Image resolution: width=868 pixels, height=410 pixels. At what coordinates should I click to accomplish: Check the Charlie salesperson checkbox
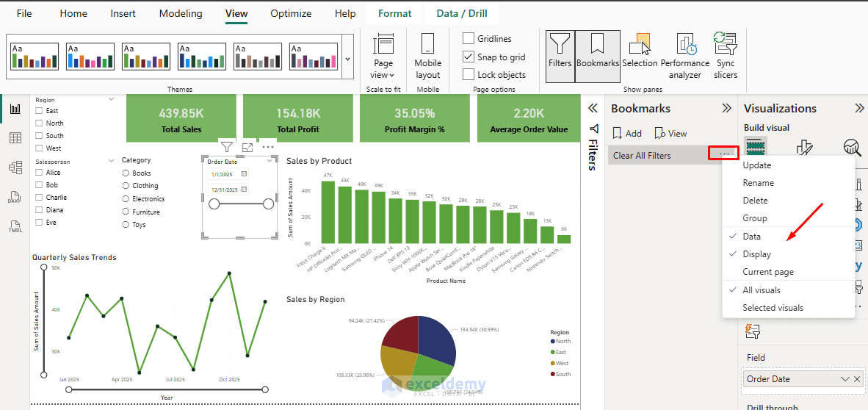pos(39,197)
